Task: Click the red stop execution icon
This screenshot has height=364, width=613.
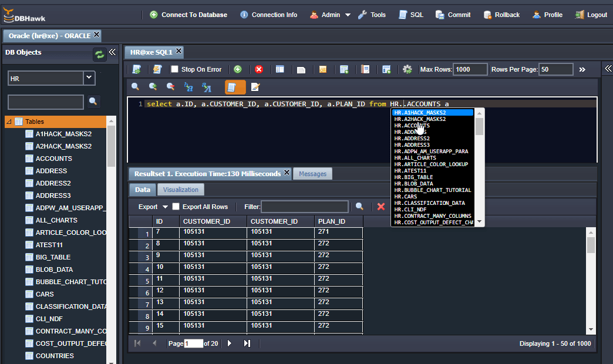Action: pos(258,69)
